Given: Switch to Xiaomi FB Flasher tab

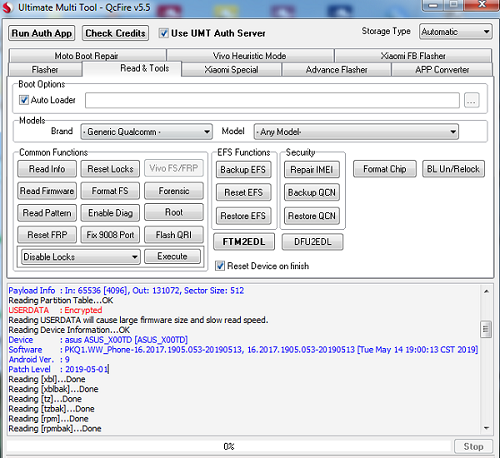Looking at the screenshot, I should [413, 56].
